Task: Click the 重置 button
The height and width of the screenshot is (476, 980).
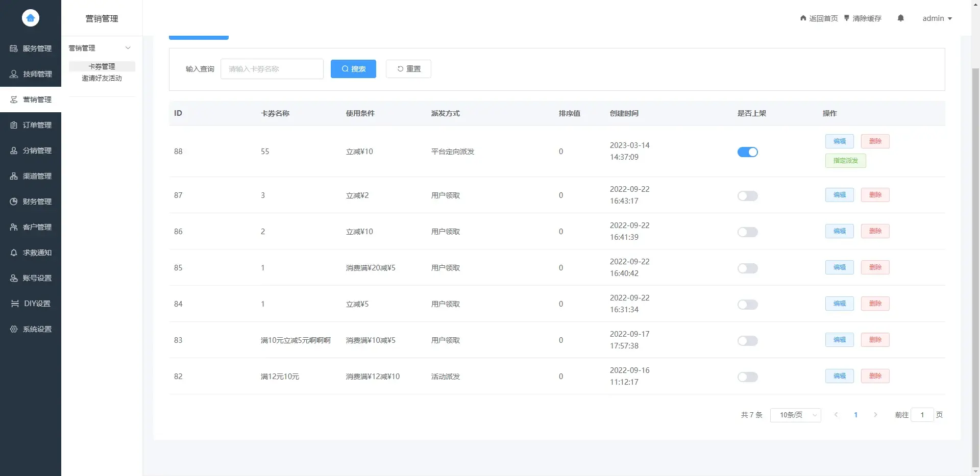Action: [x=408, y=69]
